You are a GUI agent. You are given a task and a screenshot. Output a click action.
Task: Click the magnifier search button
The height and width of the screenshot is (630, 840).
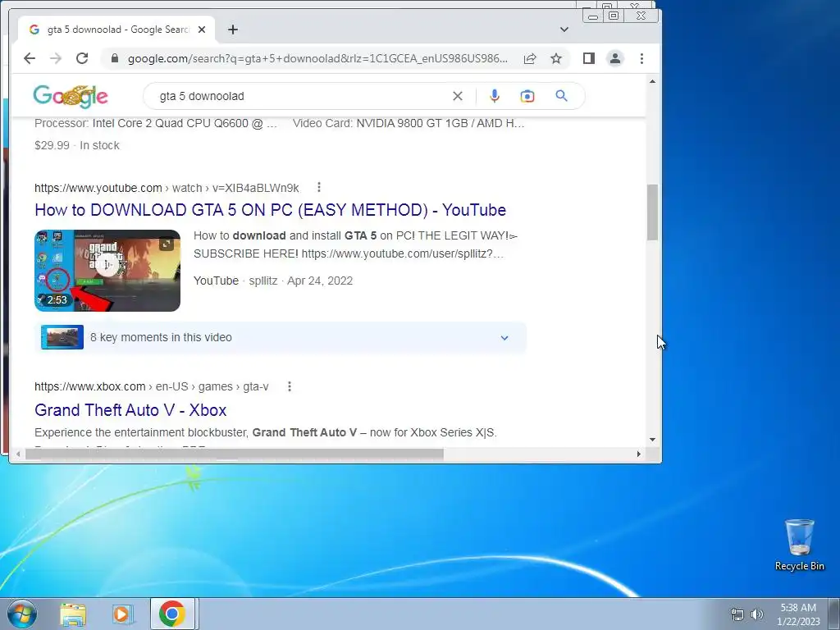[561, 96]
